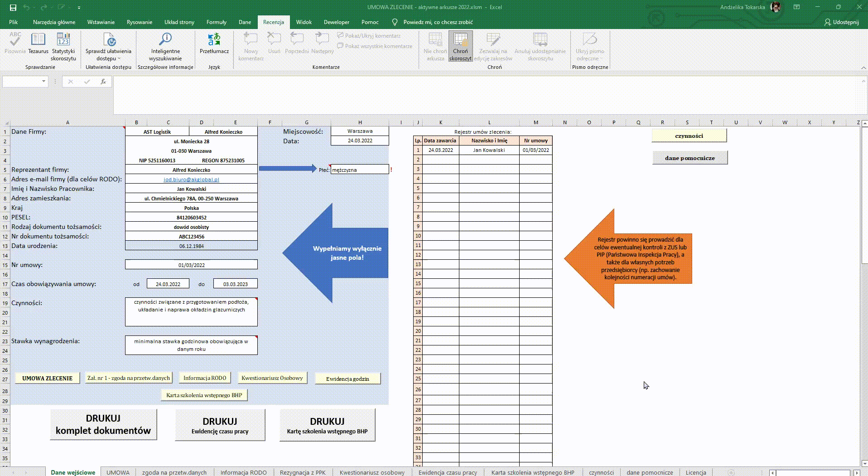Open the Plik menu
The width and height of the screenshot is (868, 476).
14,22
